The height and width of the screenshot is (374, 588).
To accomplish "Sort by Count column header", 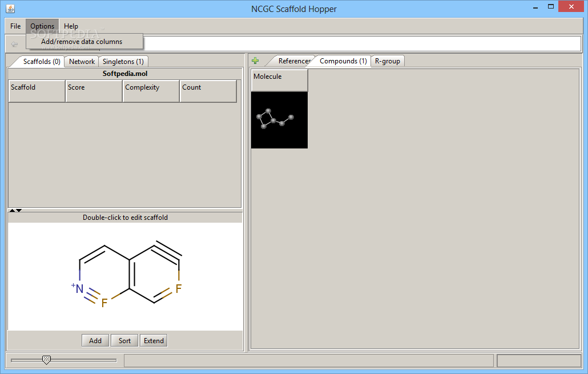I will pyautogui.click(x=208, y=91).
